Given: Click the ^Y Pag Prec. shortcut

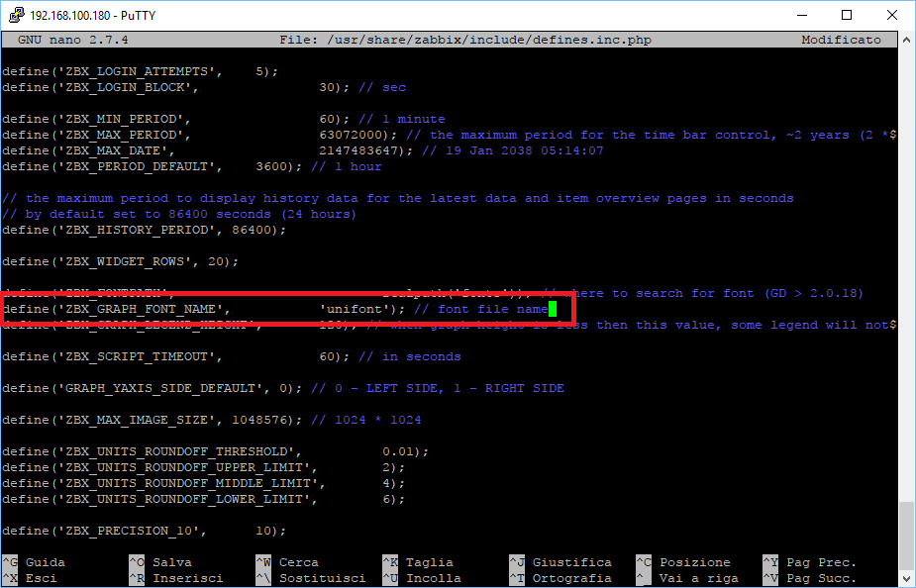Looking at the screenshot, I should (810, 562).
